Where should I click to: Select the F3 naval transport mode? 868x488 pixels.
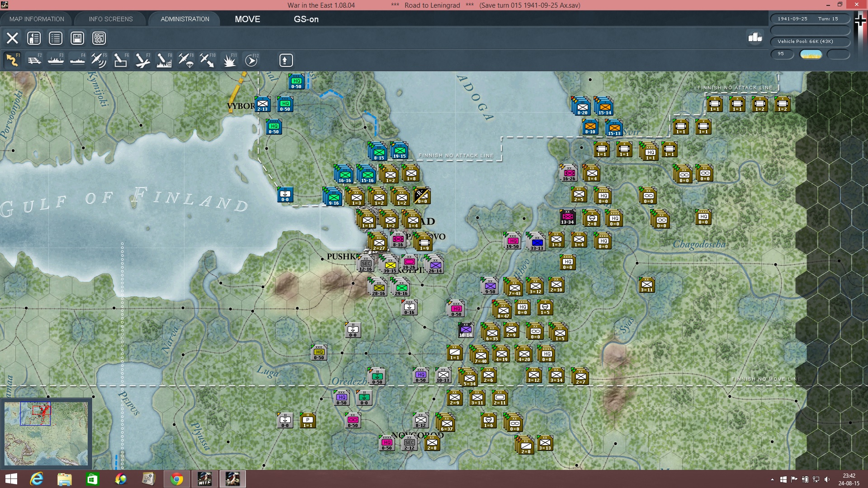click(x=56, y=60)
